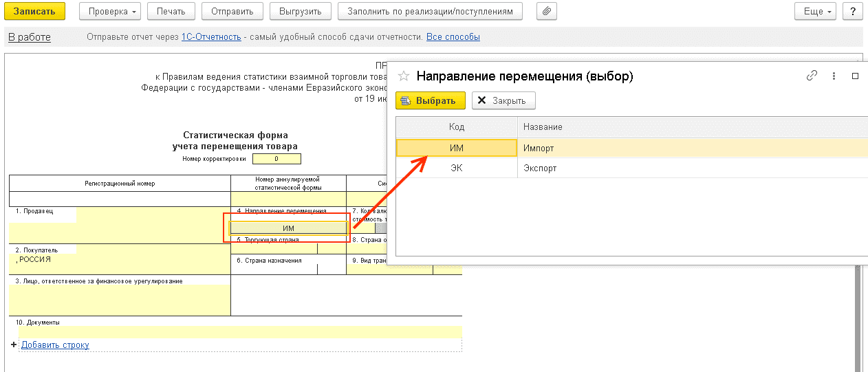
Task: Click the Записать button
Action: (35, 12)
